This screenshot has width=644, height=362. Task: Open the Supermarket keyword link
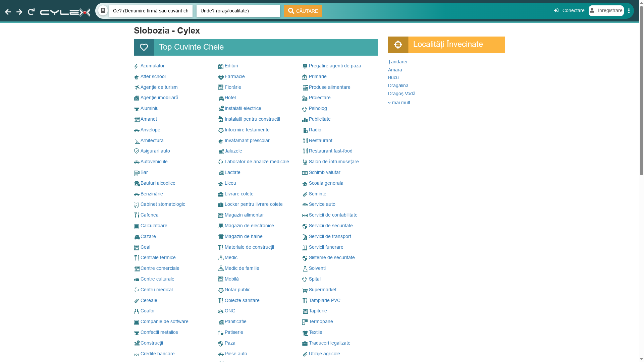click(x=322, y=290)
